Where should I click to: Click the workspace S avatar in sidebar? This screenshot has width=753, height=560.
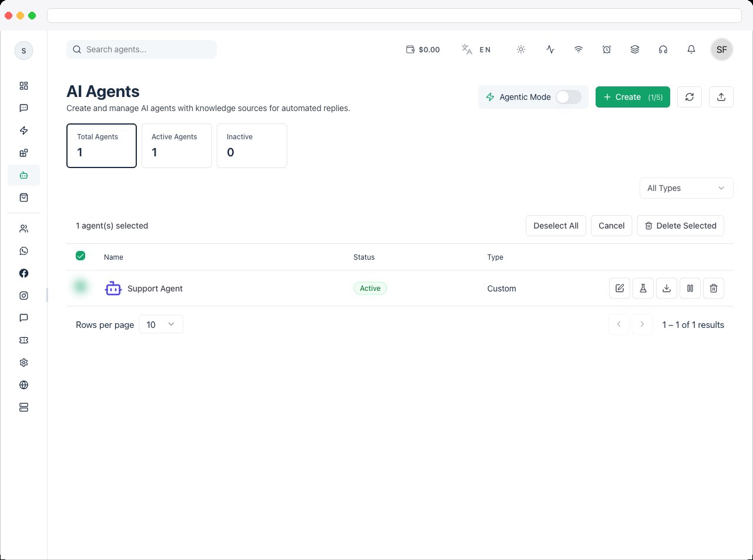tap(23, 51)
